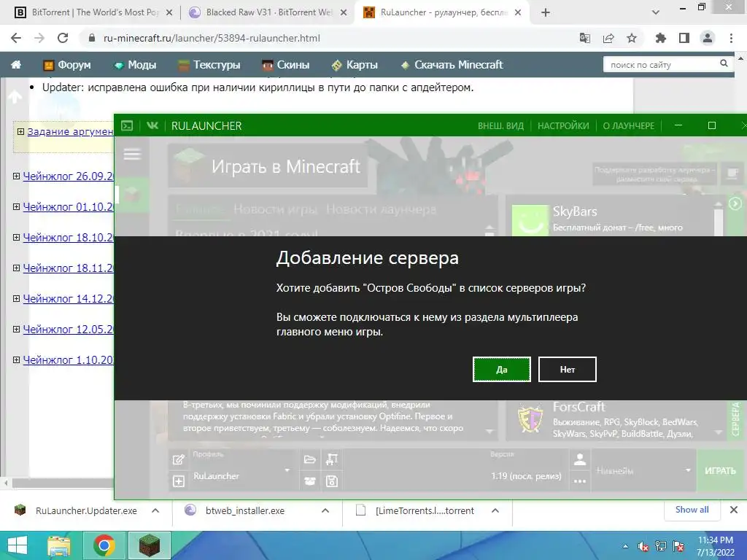Click the account person icon
This screenshot has height=560, width=747.
tap(580, 459)
